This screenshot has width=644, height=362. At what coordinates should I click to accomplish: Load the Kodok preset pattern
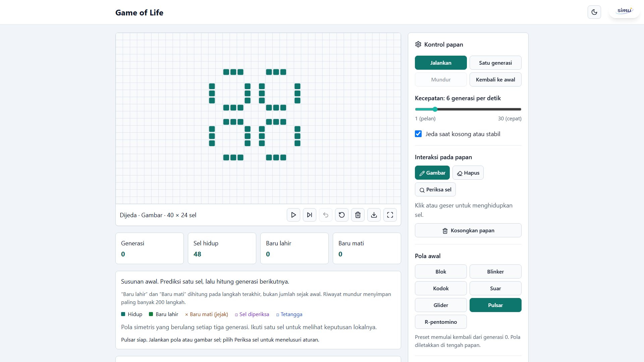441,288
